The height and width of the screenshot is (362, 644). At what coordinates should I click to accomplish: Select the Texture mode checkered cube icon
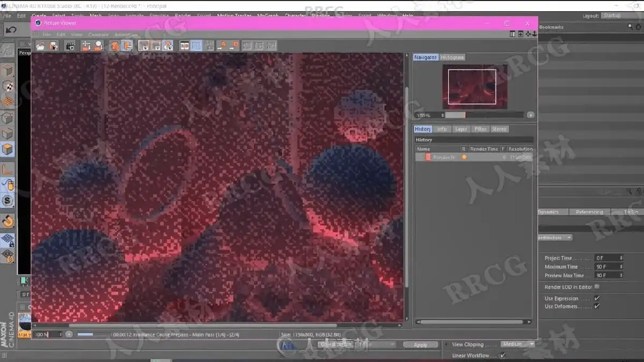tap(8, 86)
